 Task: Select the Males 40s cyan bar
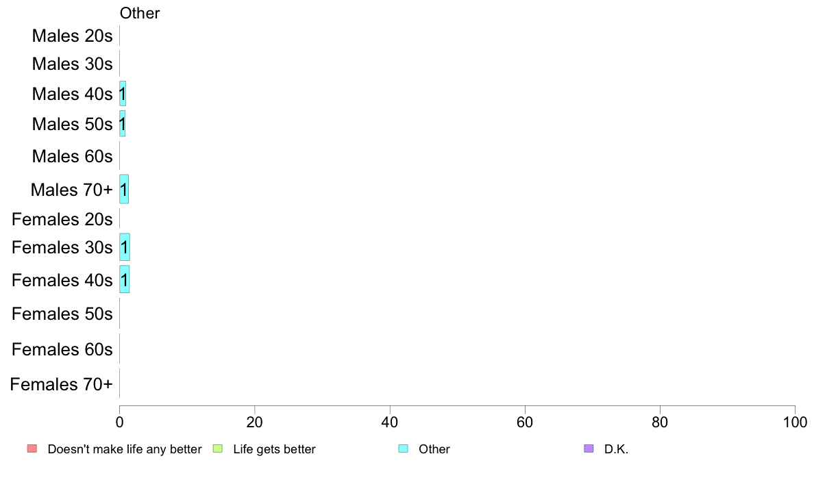point(123,93)
